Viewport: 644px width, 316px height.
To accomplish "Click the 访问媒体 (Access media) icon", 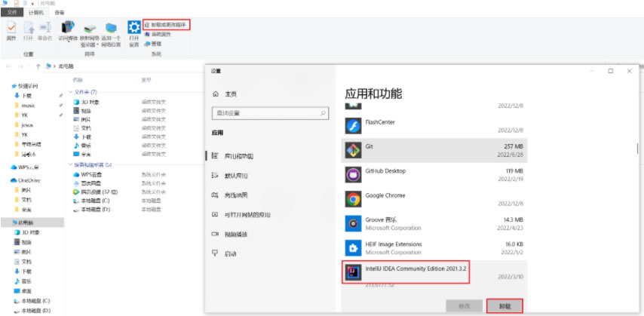I will click(67, 30).
